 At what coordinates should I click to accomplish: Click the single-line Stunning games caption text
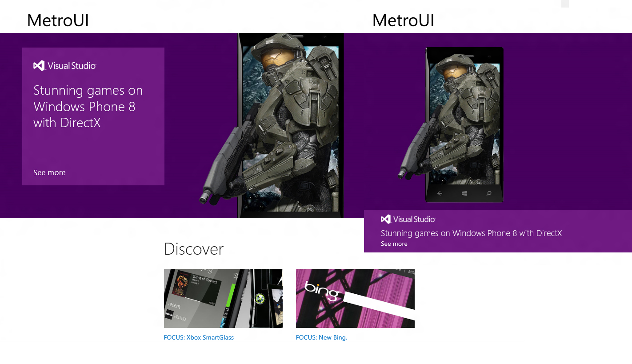(x=472, y=233)
